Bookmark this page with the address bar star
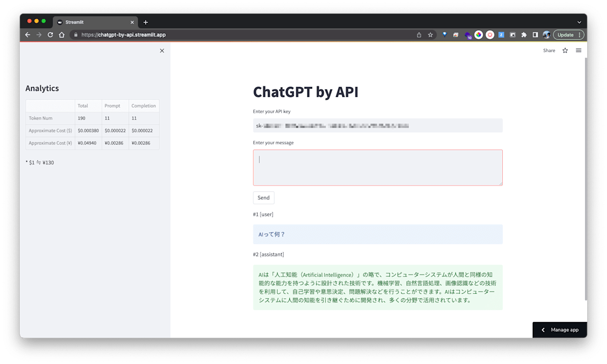607x364 pixels. [x=430, y=35]
